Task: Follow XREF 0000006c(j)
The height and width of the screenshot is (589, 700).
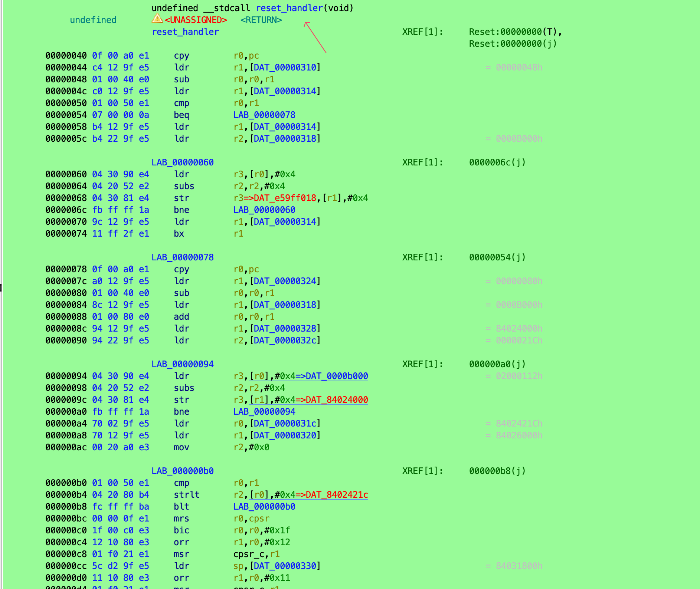Action: pos(497,162)
